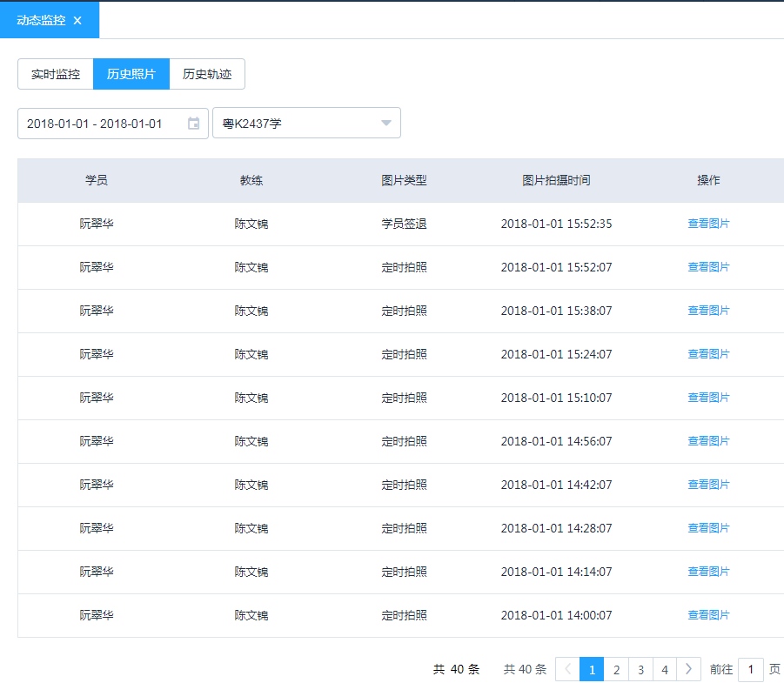Viewport: 784px width, 683px height.
Task: Click the 前往 page number input box
Action: tap(750, 669)
